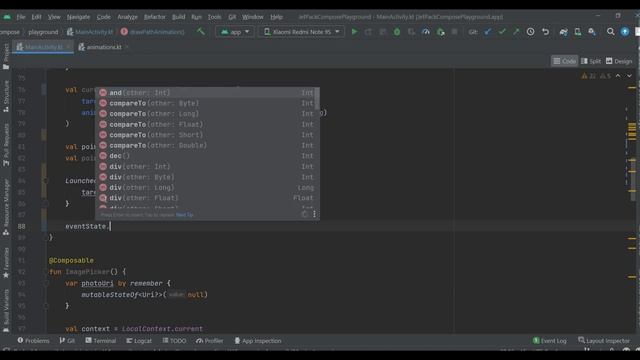The width and height of the screenshot is (640, 360).
Task: Click the hammer Make Project icon
Action: pyautogui.click(x=201, y=31)
